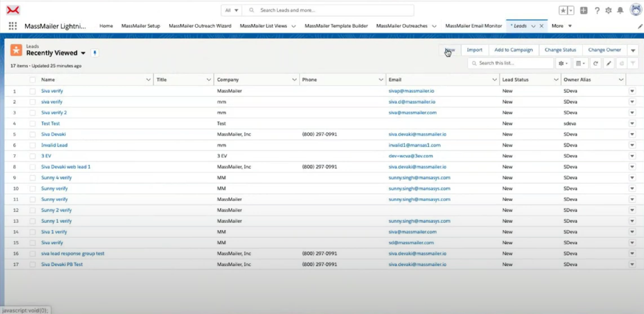644x314 pixels.
Task: Expand MassMailer List Views menu chevron
Action: tap(293, 26)
